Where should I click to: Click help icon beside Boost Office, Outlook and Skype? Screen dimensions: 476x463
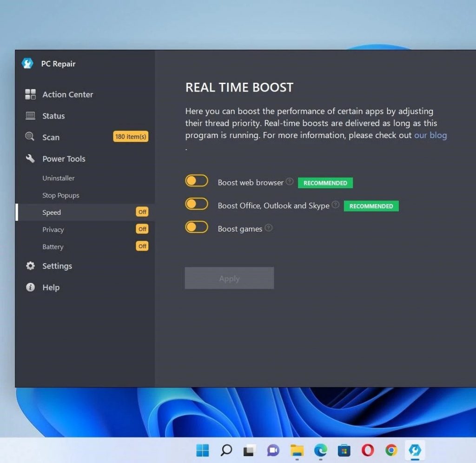click(x=336, y=205)
